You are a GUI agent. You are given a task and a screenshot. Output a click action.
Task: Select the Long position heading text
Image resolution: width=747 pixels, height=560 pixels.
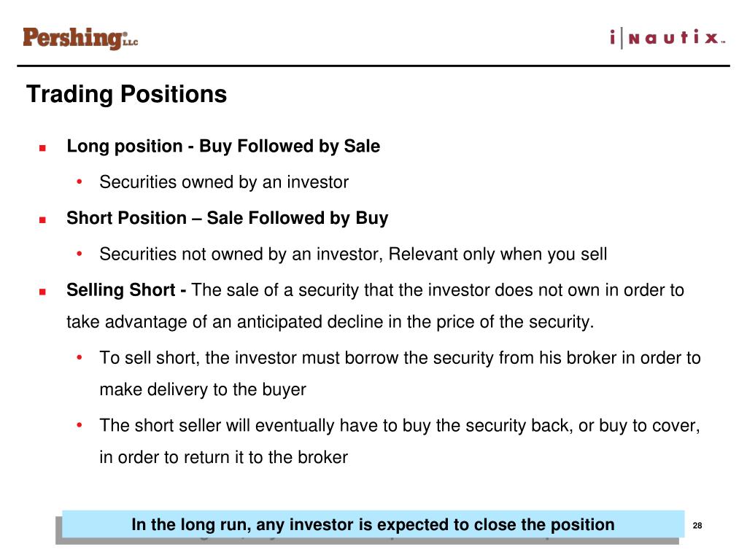223,146
